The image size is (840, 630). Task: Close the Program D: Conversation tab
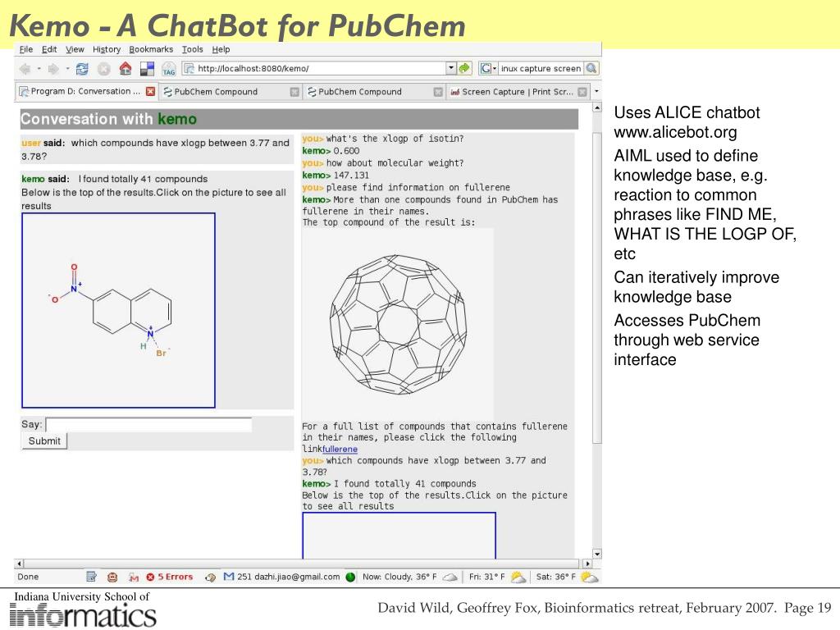151,92
